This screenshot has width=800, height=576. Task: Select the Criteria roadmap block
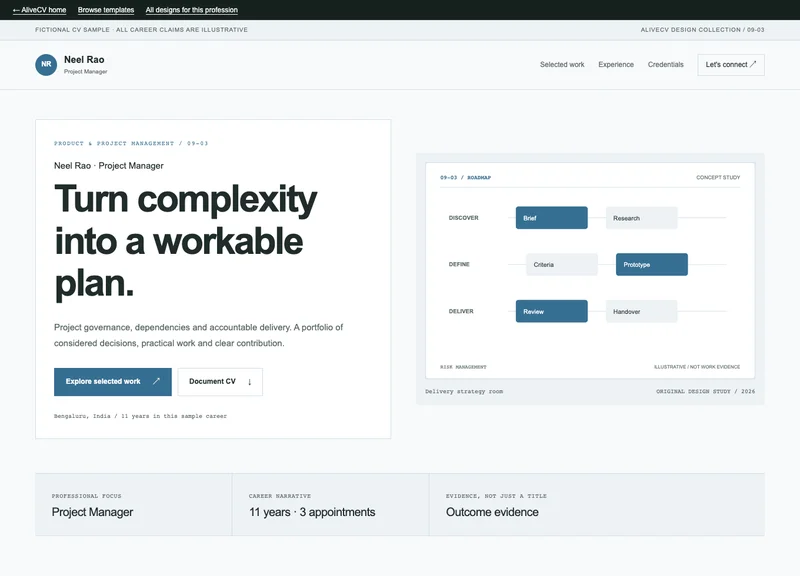click(562, 264)
